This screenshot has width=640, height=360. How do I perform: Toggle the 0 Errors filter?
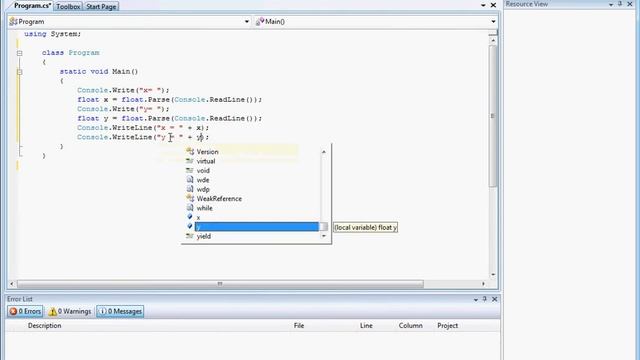point(25,311)
